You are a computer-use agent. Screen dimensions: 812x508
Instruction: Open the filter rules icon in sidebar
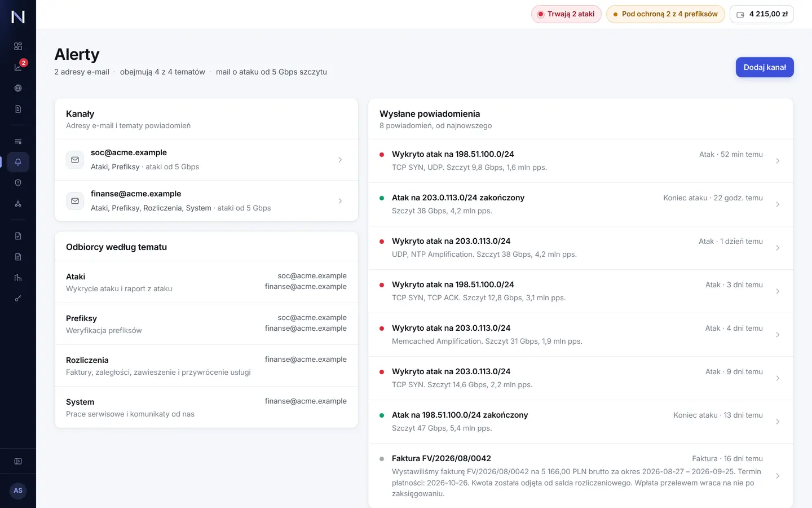pyautogui.click(x=18, y=141)
